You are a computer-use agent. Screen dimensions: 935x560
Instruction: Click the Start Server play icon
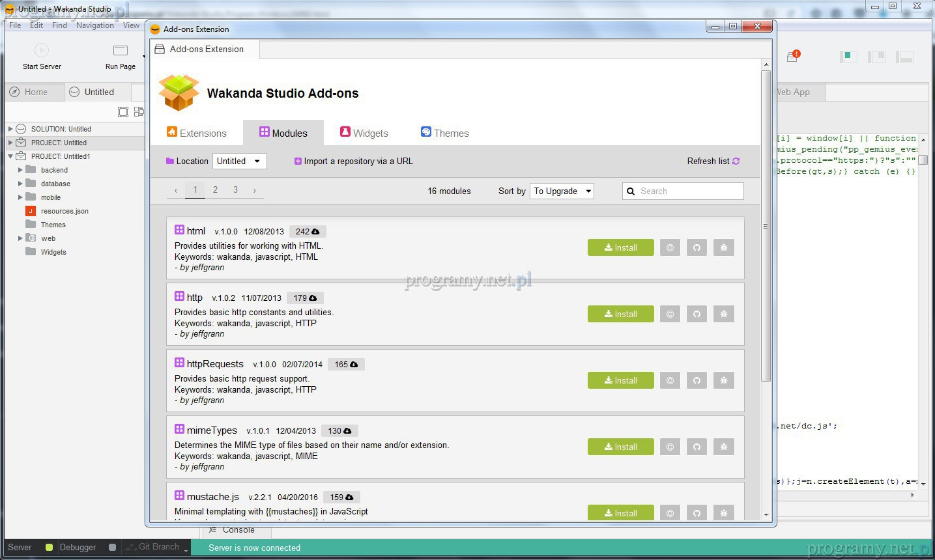pyautogui.click(x=42, y=51)
